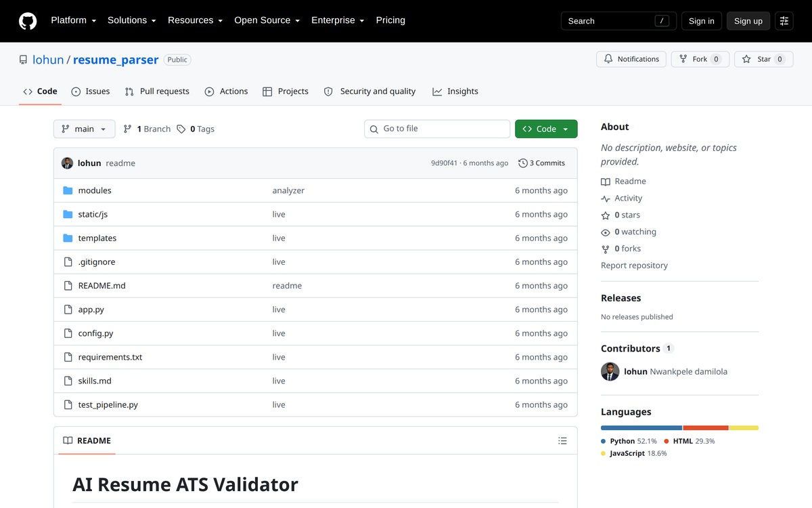Open the static/js folder icon
812x508 pixels.
tap(68, 214)
